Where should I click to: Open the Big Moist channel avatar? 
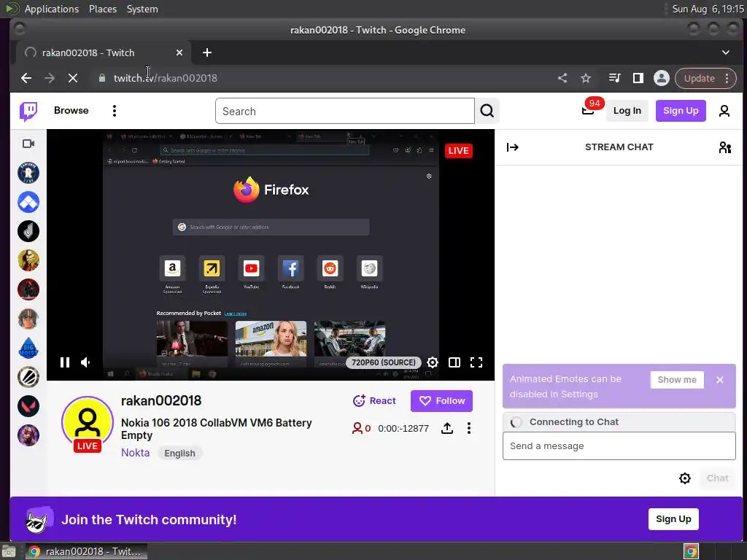click(x=28, y=348)
